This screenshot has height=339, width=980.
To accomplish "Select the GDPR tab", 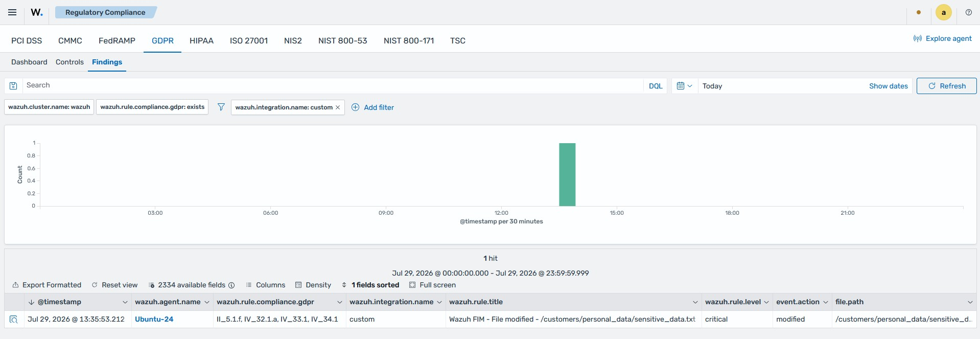I will point(162,40).
